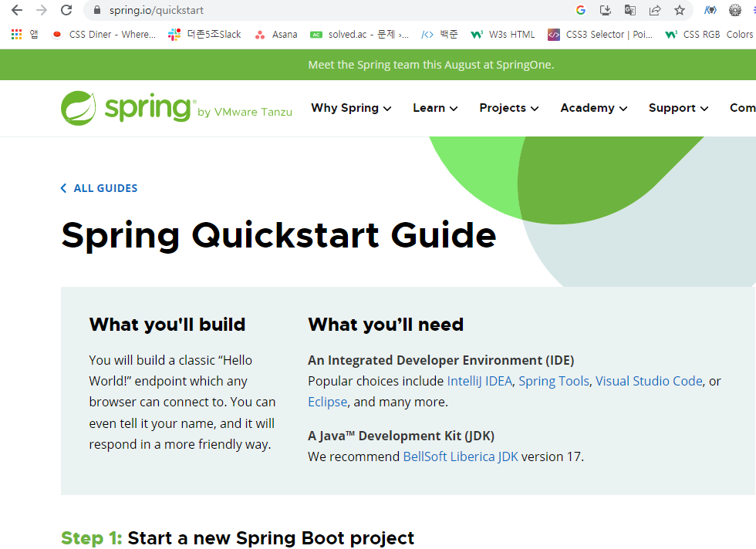Go back to ALL GUIDES
Screen dimensions: 756x549
(x=100, y=188)
